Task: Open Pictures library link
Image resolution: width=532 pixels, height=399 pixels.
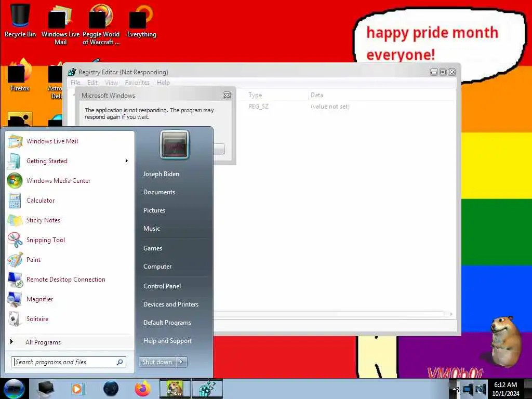Action: point(154,210)
